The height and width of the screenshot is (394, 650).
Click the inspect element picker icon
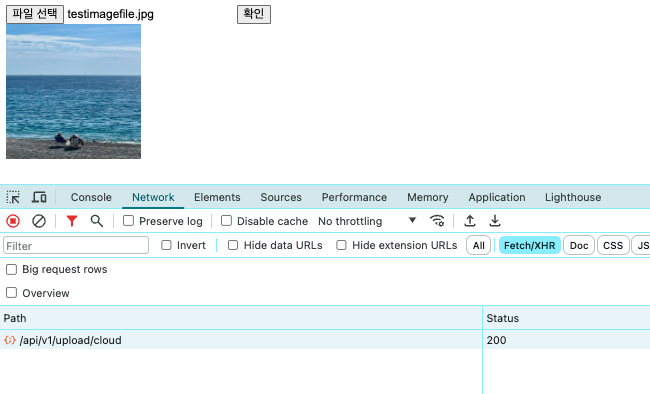pos(13,197)
